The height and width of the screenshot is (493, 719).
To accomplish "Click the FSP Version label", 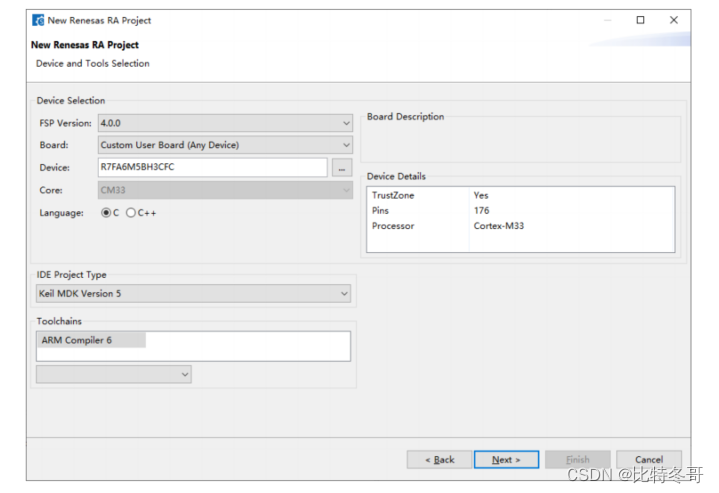I will coord(66,123).
